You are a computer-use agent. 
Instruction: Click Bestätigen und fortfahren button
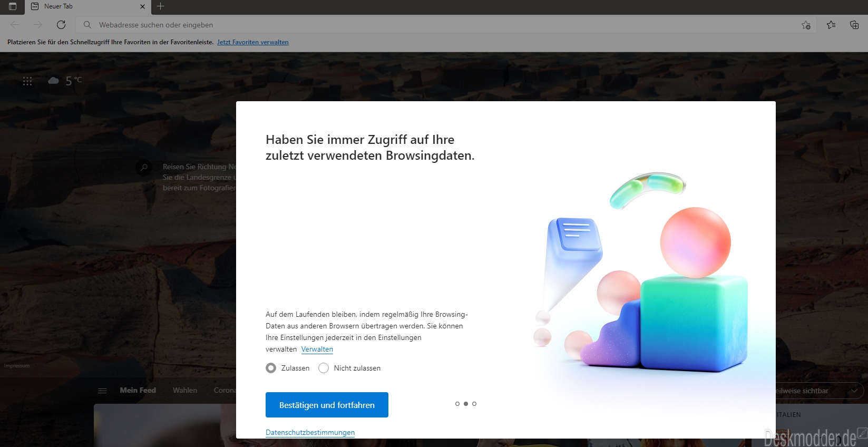click(327, 405)
